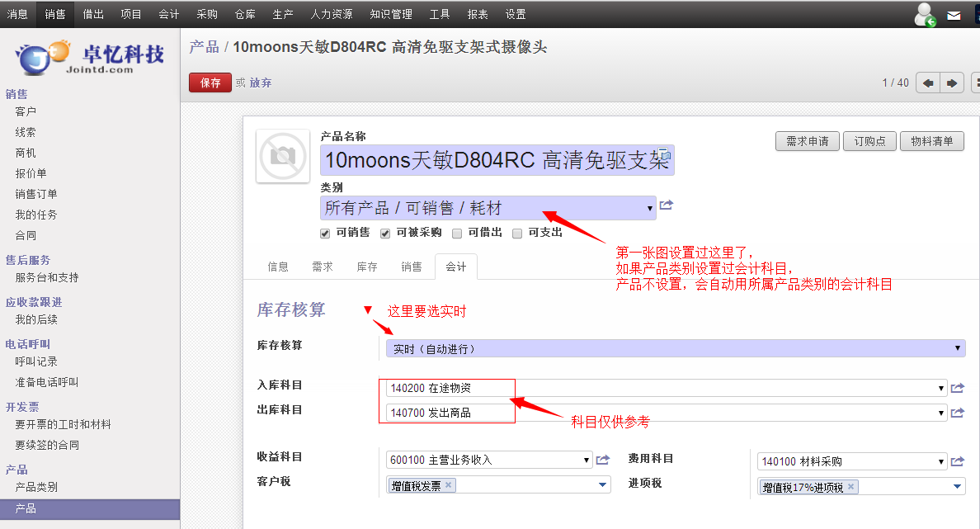Open the 采购 menu in top bar
This screenshot has width=980, height=529.
pyautogui.click(x=207, y=15)
